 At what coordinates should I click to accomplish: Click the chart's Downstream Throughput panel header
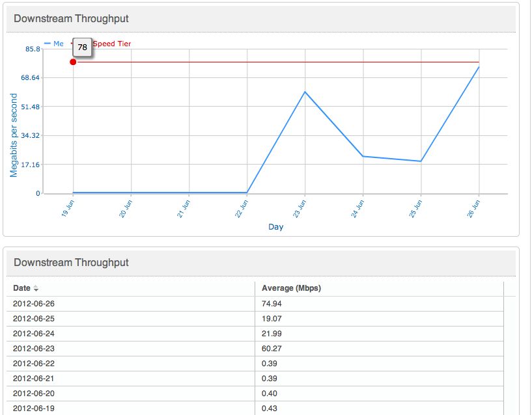261,19
